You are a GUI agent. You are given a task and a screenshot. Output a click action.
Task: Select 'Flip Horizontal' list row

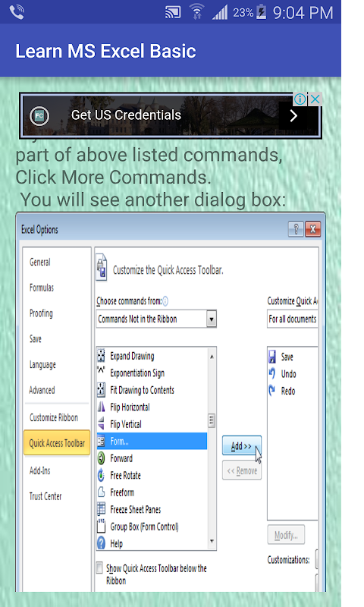tap(152, 407)
